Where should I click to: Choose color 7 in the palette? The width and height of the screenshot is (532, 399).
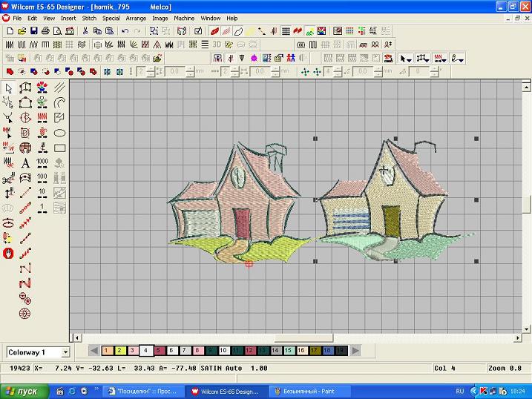tap(185, 350)
